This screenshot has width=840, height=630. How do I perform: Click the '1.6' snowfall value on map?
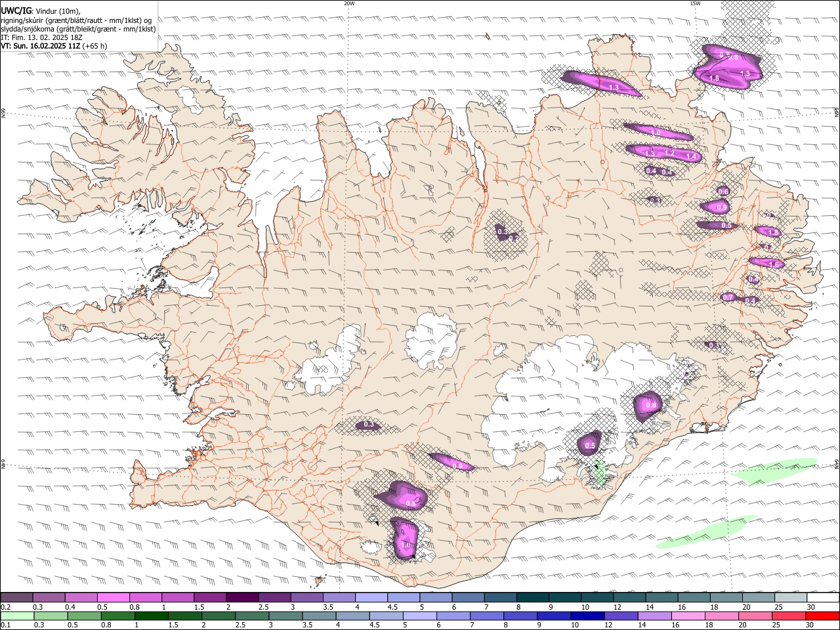point(773,264)
